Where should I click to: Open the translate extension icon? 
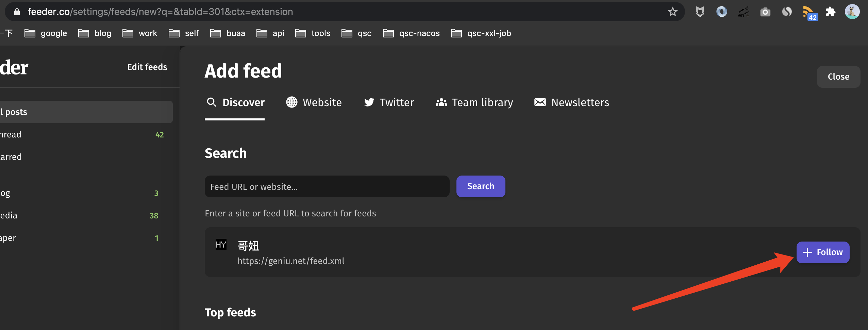coord(744,12)
